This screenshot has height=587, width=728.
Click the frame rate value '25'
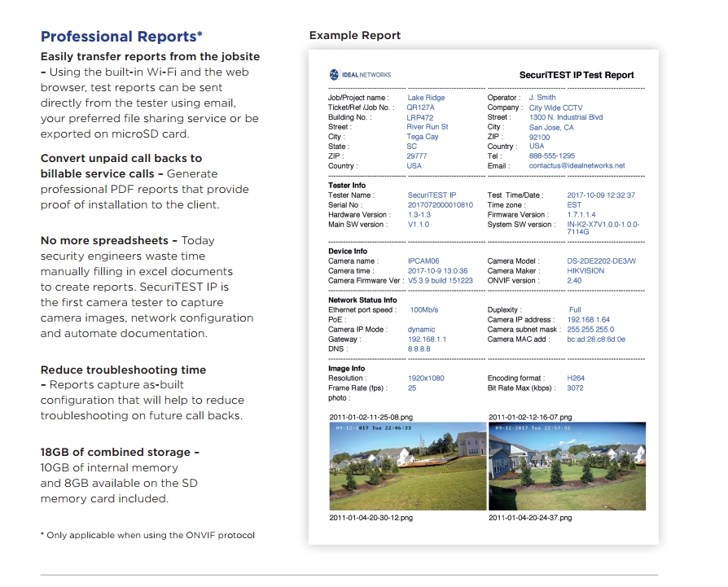(412, 388)
